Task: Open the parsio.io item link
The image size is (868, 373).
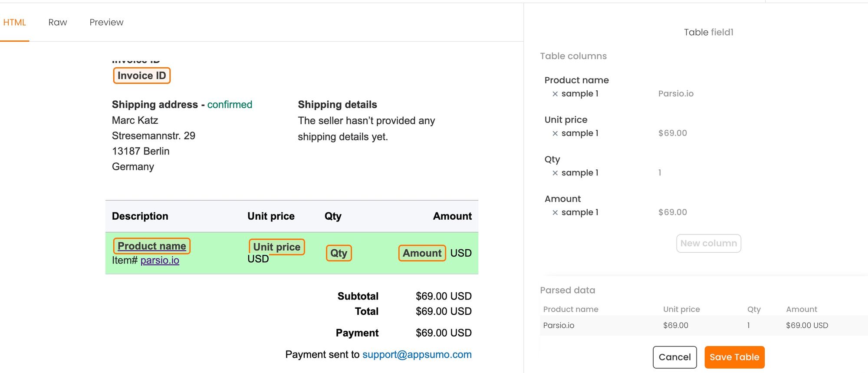Action: [160, 260]
